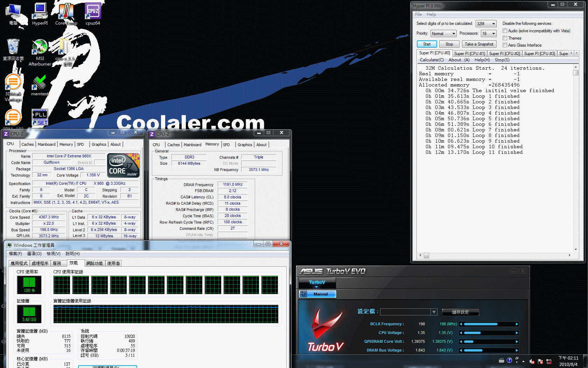
Task: Click the help question mark tray icon
Action: 509,360
